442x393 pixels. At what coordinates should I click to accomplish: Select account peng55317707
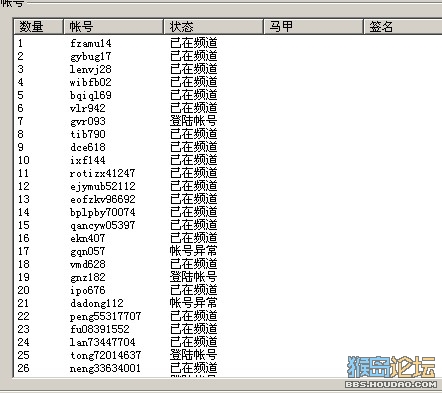click(105, 316)
